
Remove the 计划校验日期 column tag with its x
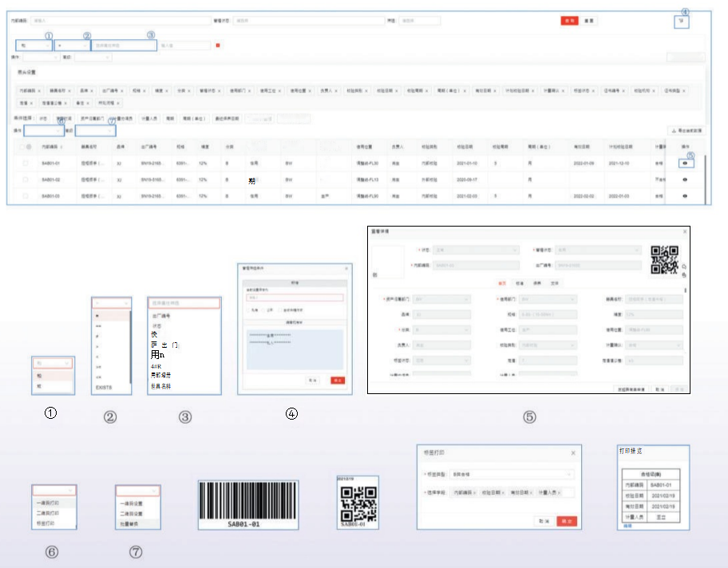[532, 90]
